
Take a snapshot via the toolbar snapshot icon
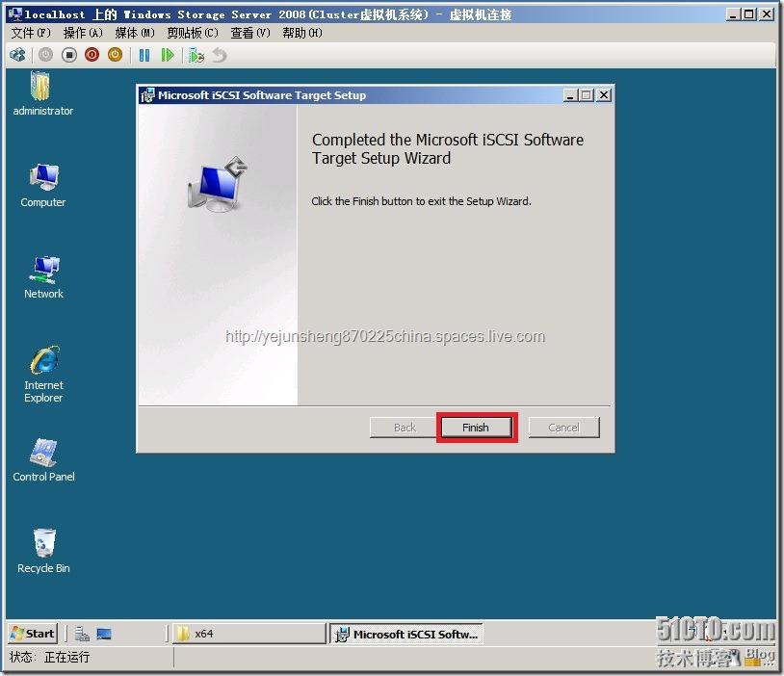click(196, 55)
